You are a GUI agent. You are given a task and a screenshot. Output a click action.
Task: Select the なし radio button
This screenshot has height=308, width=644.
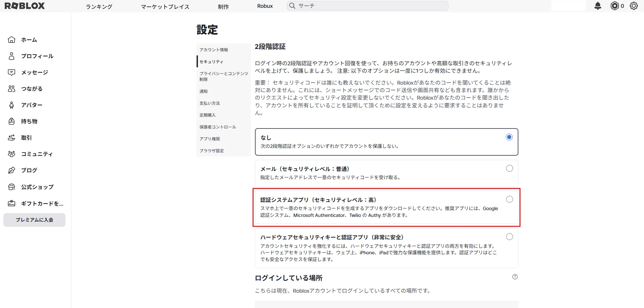click(509, 137)
